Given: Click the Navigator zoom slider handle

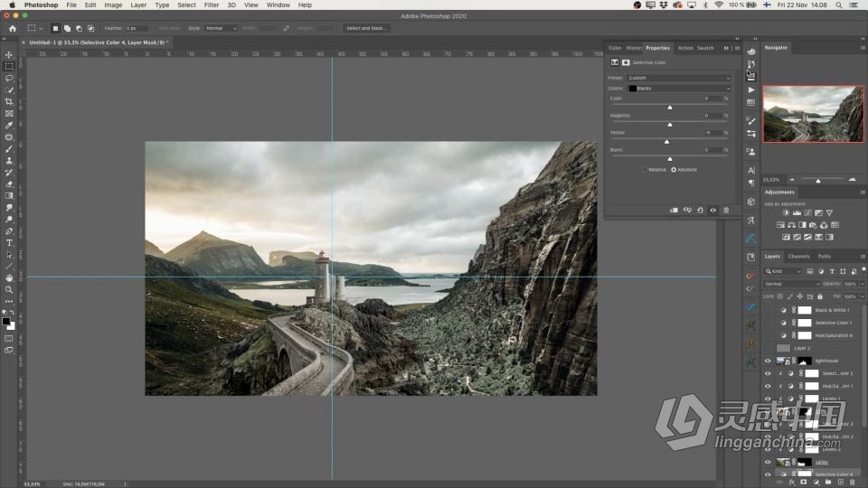Looking at the screenshot, I should point(818,181).
